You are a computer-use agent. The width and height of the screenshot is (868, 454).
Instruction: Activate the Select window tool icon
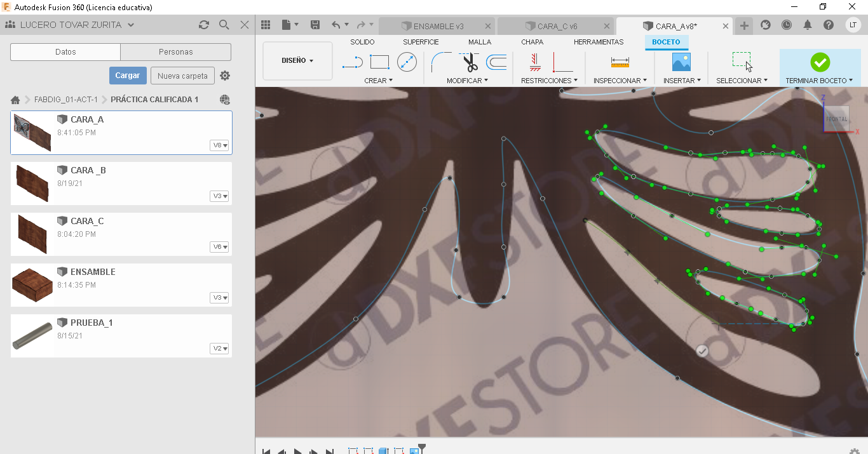pyautogui.click(x=742, y=62)
